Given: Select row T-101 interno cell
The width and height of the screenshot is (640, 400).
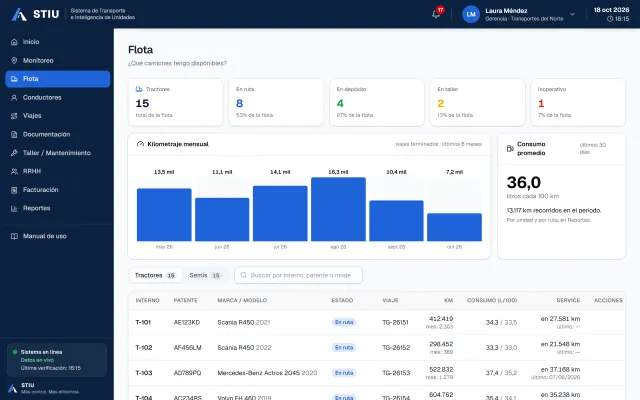Looking at the screenshot, I should [143, 322].
